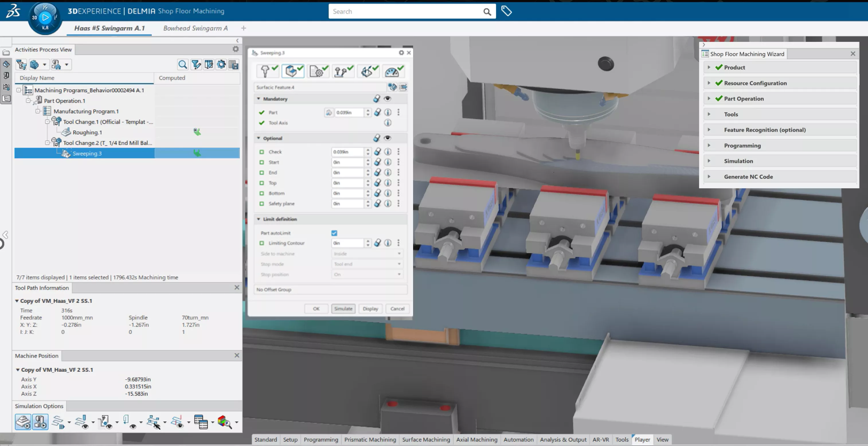The image size is (868, 446).
Task: Open the Programming tab in ribbon
Action: click(x=320, y=439)
